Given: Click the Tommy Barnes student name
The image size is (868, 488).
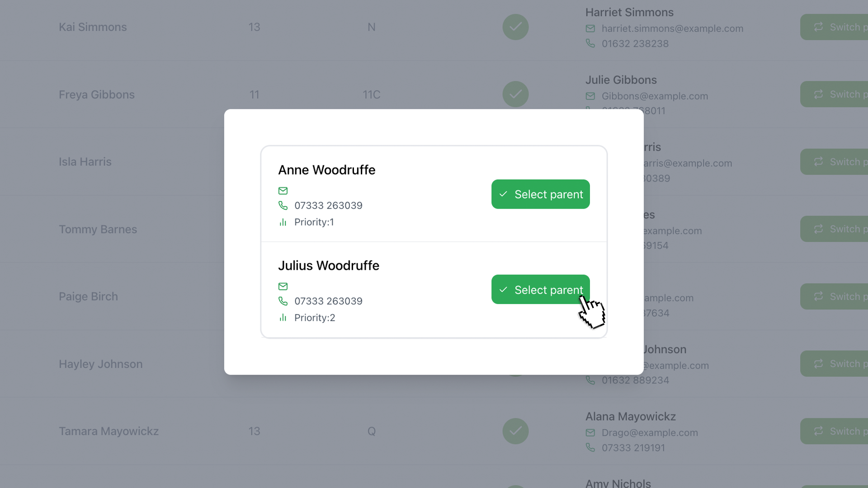Looking at the screenshot, I should coord(98,229).
